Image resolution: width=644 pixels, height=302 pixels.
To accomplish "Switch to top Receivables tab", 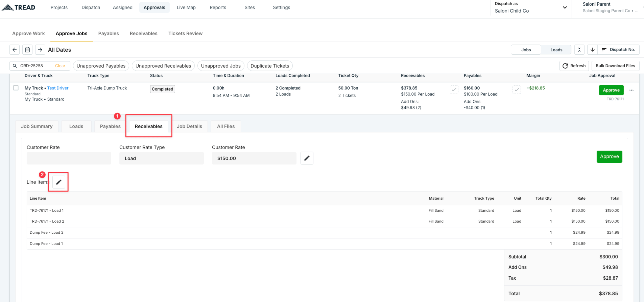I will click(x=143, y=34).
